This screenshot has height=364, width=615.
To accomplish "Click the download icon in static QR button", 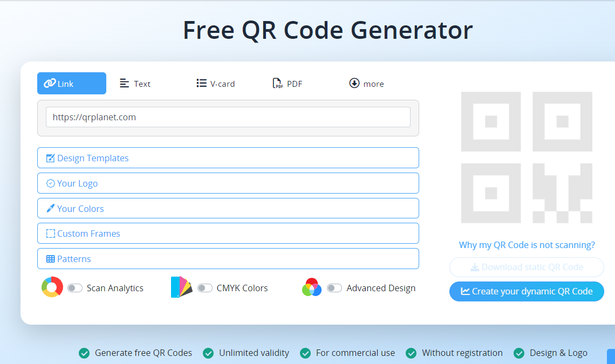I will pos(475,267).
